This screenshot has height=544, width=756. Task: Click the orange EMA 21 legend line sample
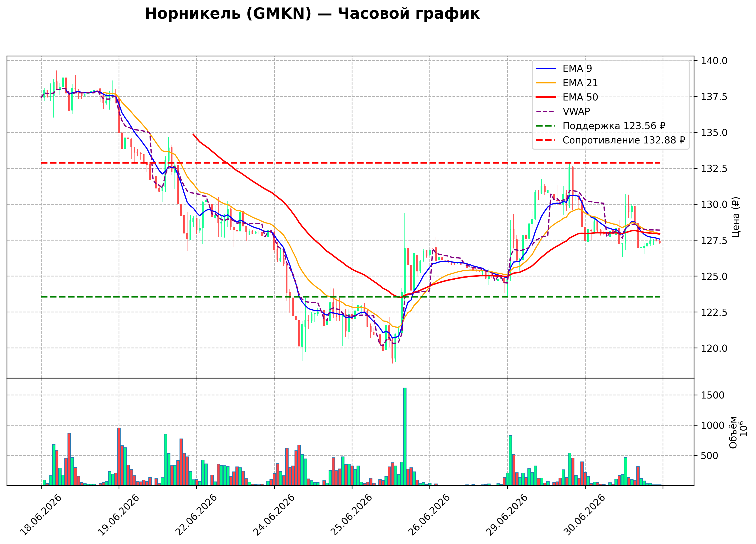tap(546, 83)
